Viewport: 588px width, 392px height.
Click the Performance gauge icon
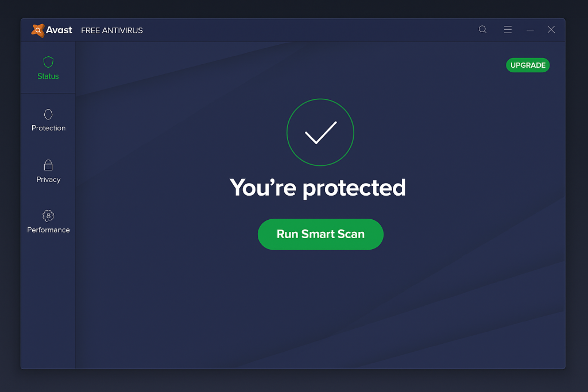pos(48,216)
